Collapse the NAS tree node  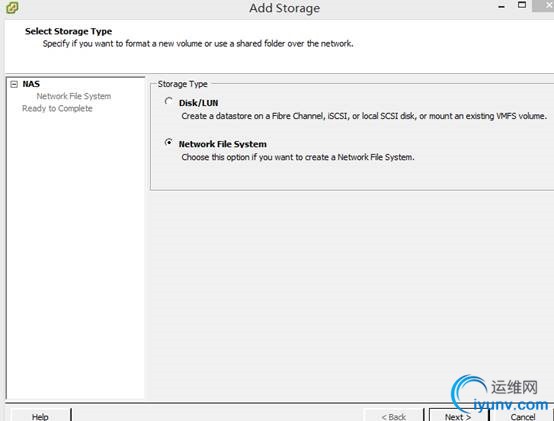point(14,84)
